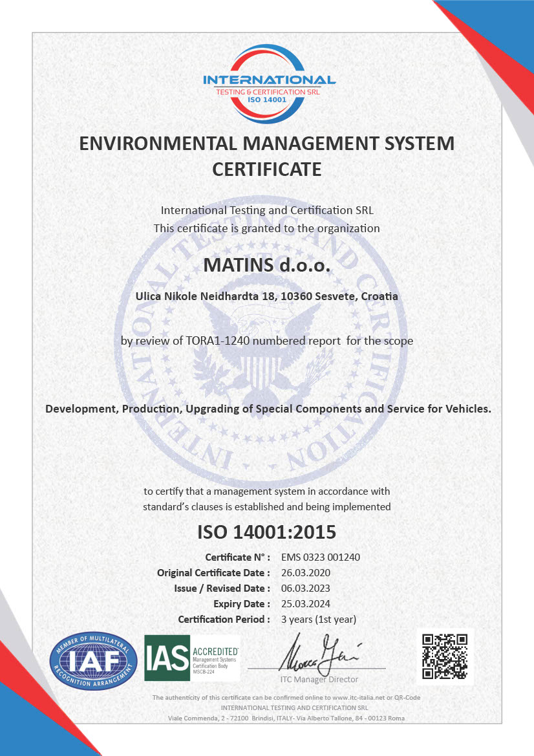This screenshot has width=534, height=756.
Task: Click the date '26.03.2020'
Action: (306, 573)
